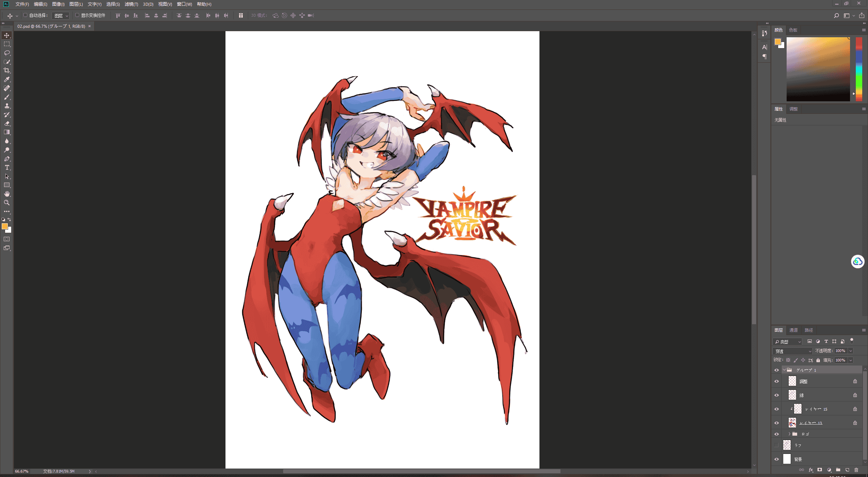Select the Hand tool
Screen dimensions: 868x477
7,194
